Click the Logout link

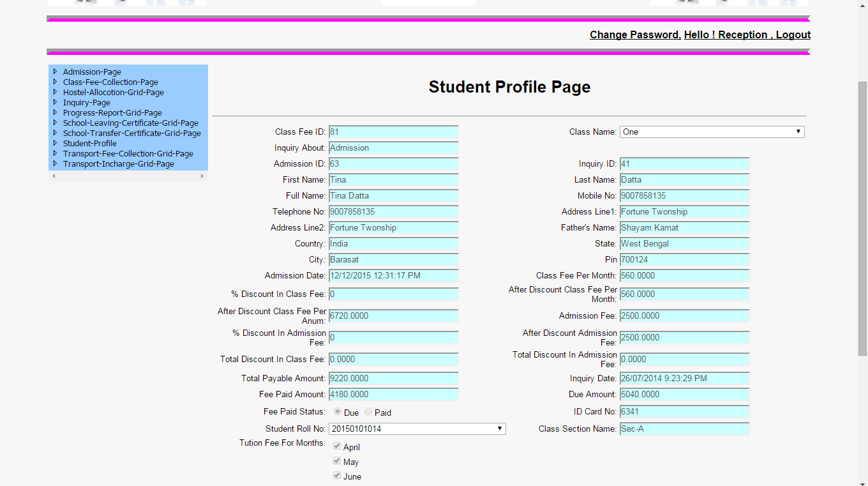(793, 34)
